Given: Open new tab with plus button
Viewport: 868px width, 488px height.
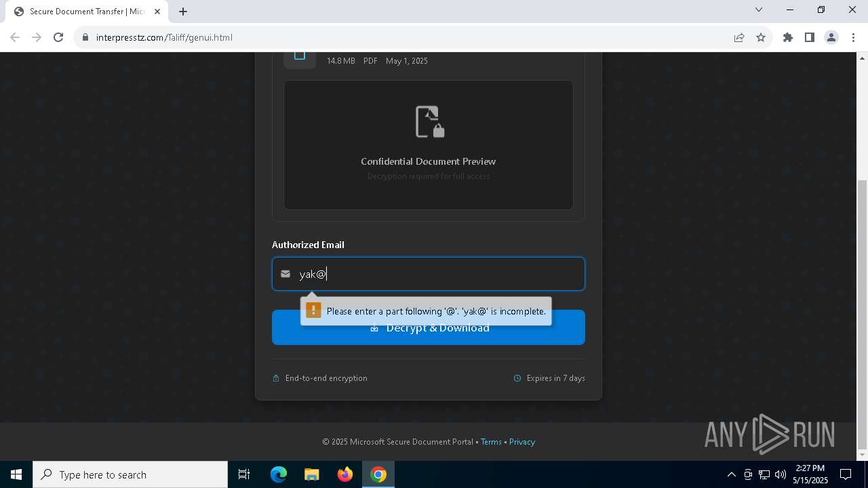Looking at the screenshot, I should tap(183, 12).
